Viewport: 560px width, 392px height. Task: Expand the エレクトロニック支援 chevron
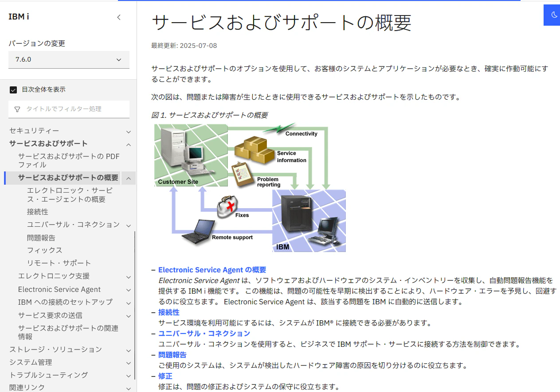coord(129,277)
